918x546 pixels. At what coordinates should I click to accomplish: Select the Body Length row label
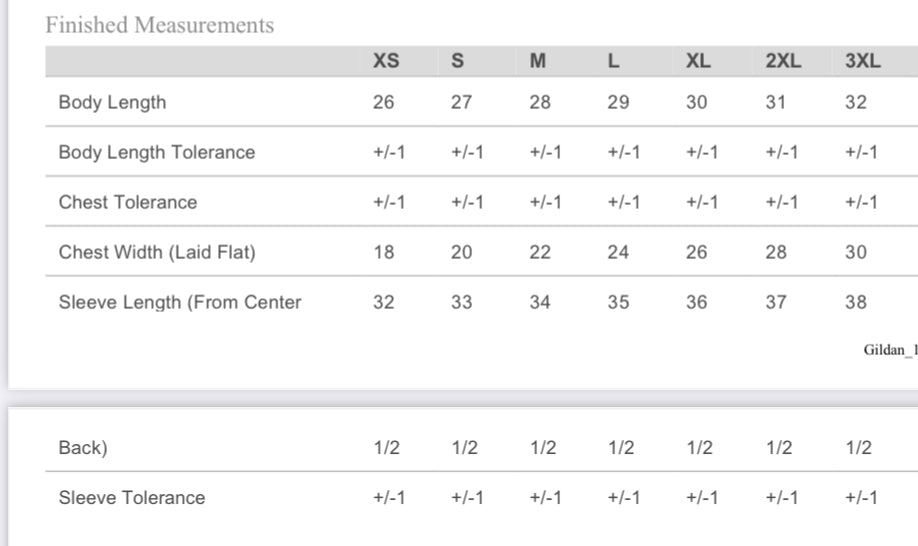click(x=112, y=102)
